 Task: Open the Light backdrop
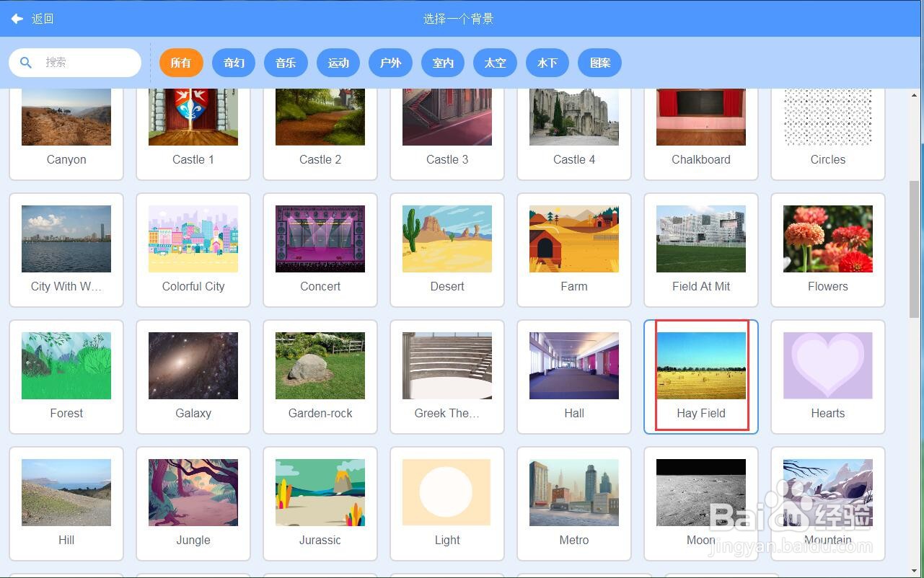pos(447,504)
